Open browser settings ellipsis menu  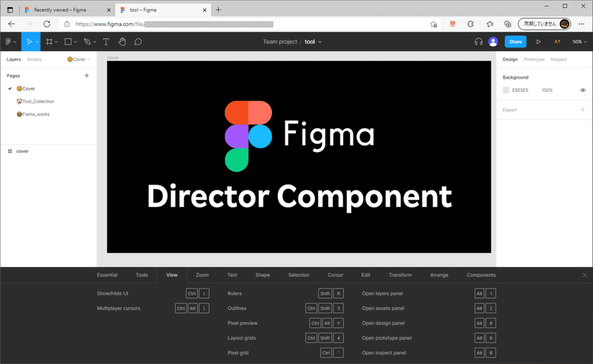pos(581,24)
